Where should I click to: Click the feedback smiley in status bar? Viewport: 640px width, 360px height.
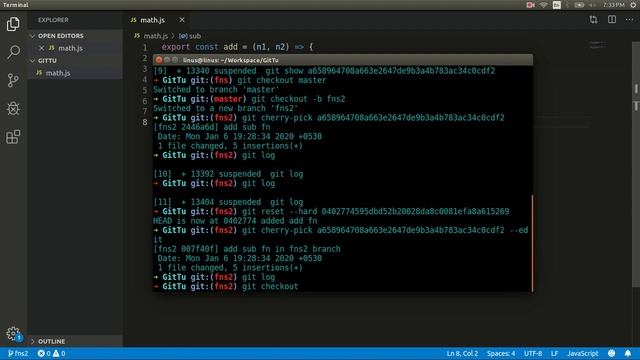point(611,353)
